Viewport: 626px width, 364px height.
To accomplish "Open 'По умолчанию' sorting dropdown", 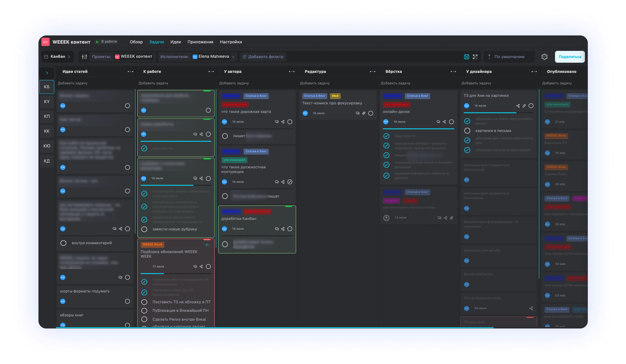I will pyautogui.click(x=509, y=57).
